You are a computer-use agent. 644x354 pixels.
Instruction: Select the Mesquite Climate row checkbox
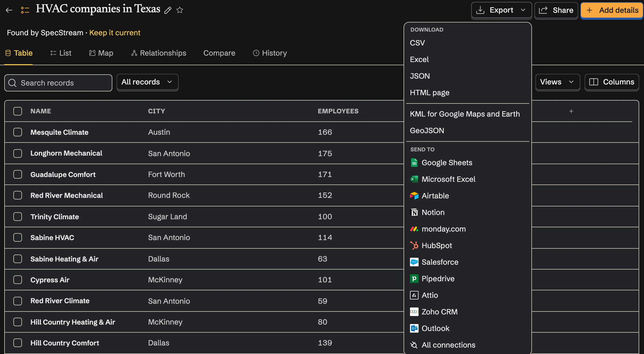pyautogui.click(x=18, y=132)
